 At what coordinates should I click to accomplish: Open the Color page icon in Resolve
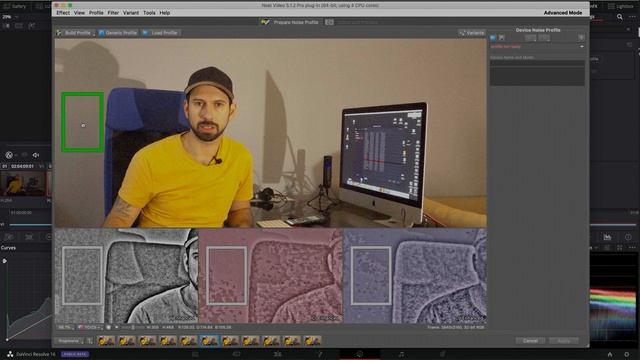coord(360,354)
